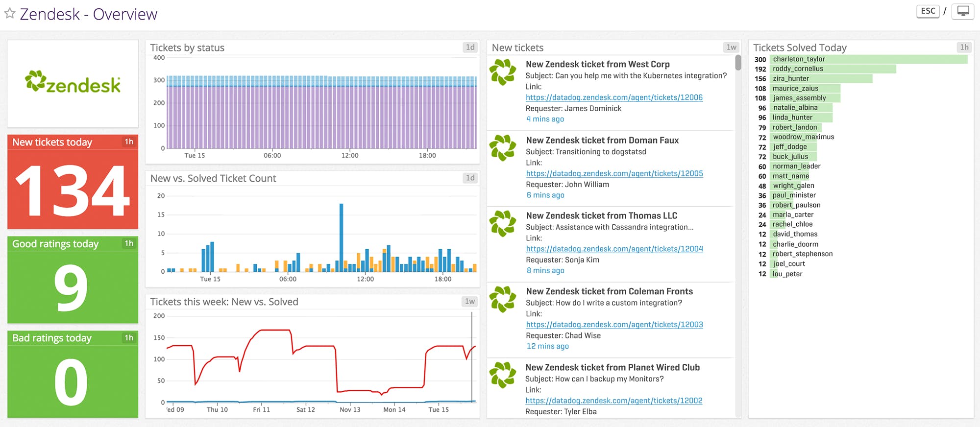Click the TV mode monitor icon
The height and width of the screenshot is (427, 980).
[x=963, y=11]
